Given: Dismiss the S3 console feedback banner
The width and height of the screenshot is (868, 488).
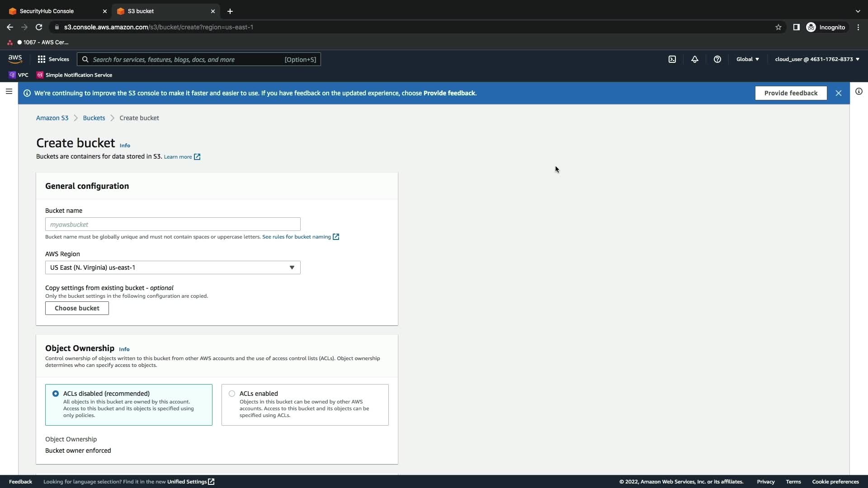Looking at the screenshot, I should point(839,93).
